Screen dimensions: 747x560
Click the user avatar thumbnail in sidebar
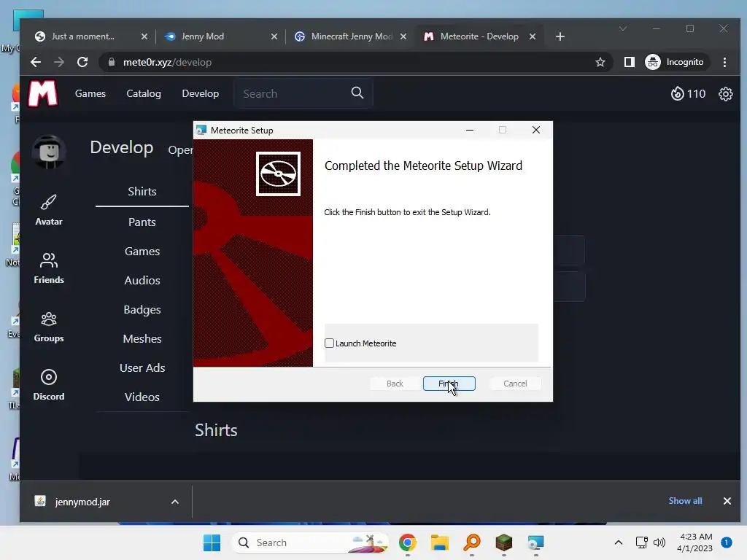[x=49, y=152]
